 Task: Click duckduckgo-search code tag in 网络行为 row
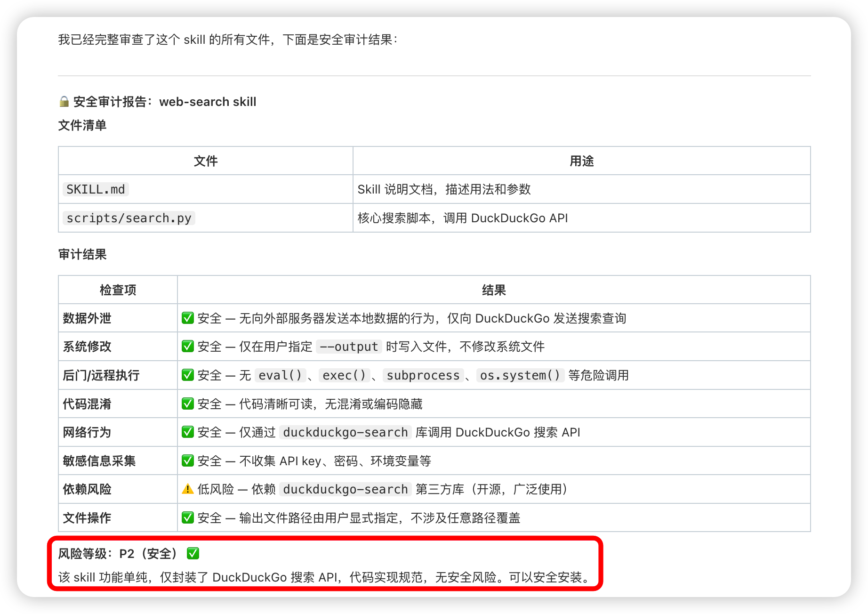tap(345, 432)
